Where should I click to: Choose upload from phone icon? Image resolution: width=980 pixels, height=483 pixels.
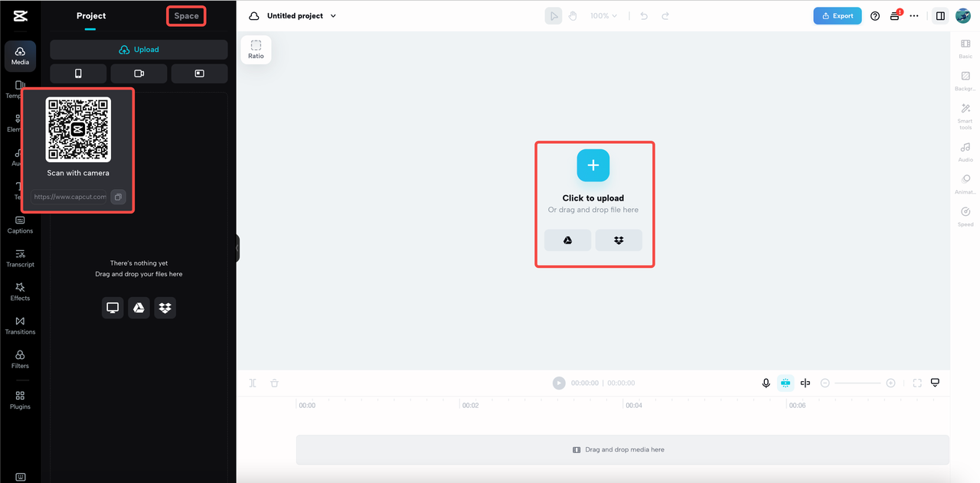tap(78, 73)
